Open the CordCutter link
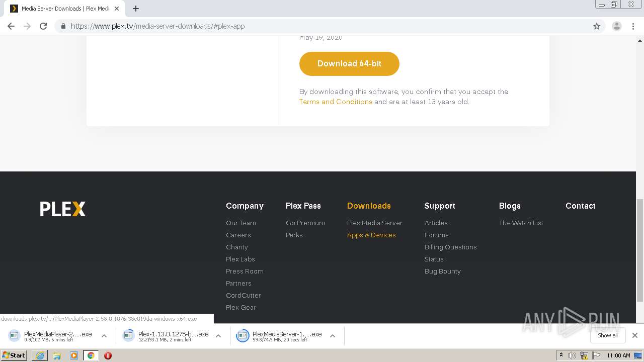The height and width of the screenshot is (362, 644). [244, 295]
